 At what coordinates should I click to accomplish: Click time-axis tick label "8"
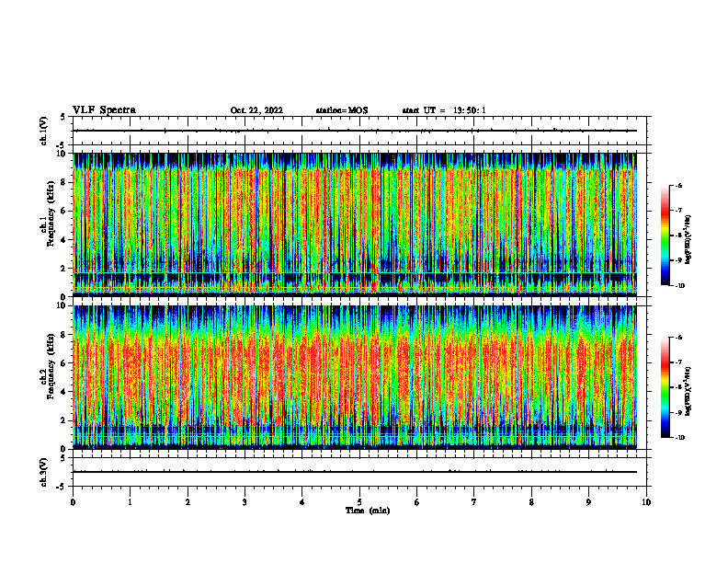coord(531,502)
